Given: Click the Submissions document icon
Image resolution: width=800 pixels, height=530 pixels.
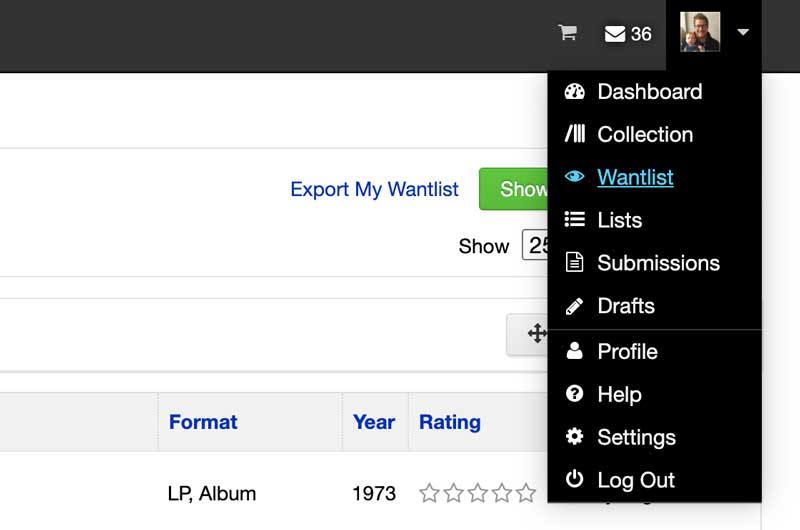Looking at the screenshot, I should coord(574,263).
